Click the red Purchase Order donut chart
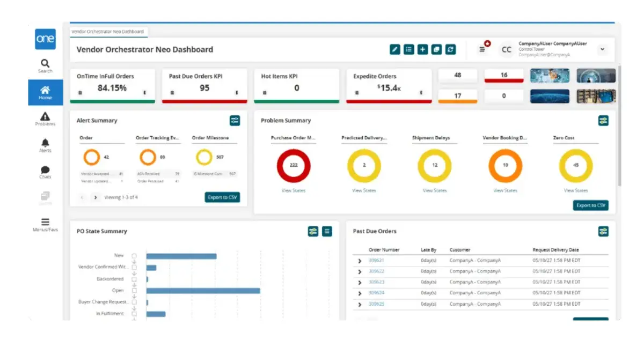Screen dimensions: 644x362 294,165
